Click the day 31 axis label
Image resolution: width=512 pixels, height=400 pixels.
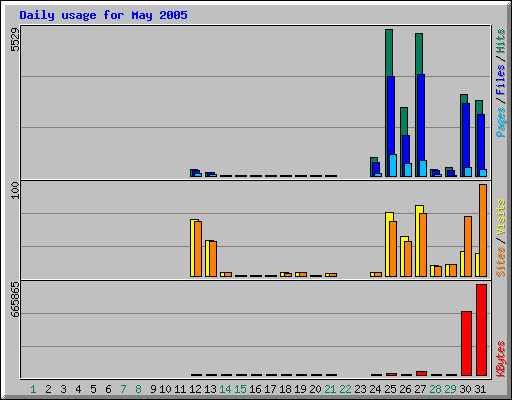480,389
